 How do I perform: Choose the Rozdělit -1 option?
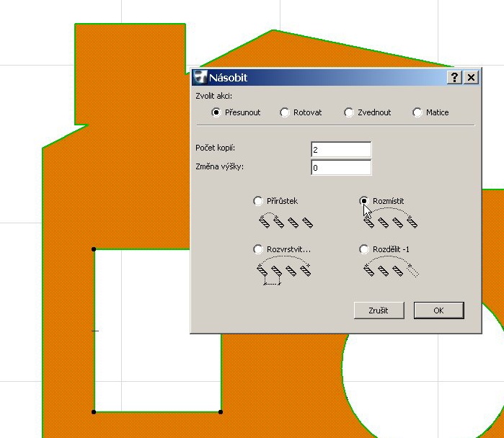click(364, 249)
